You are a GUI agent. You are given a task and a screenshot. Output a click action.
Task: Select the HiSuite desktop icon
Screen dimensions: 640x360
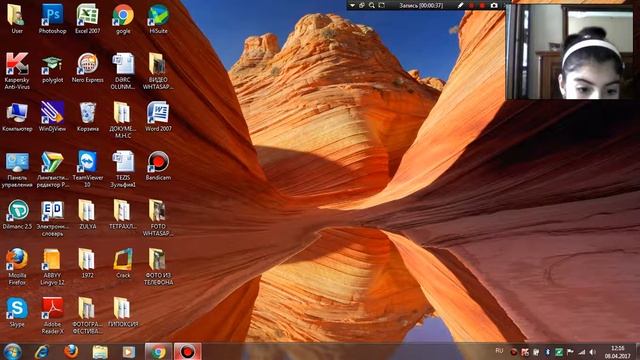tap(158, 19)
